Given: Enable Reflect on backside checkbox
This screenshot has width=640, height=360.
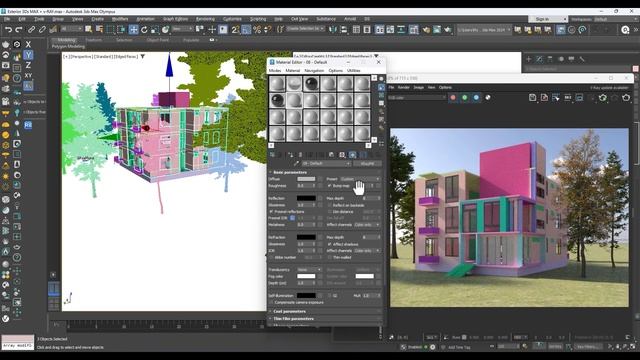Looking at the screenshot, I should coord(329,205).
